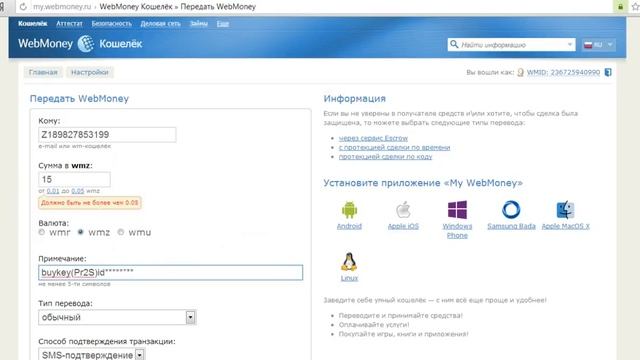
Task: Click the Samsung Bada text link
Action: [x=511, y=226]
